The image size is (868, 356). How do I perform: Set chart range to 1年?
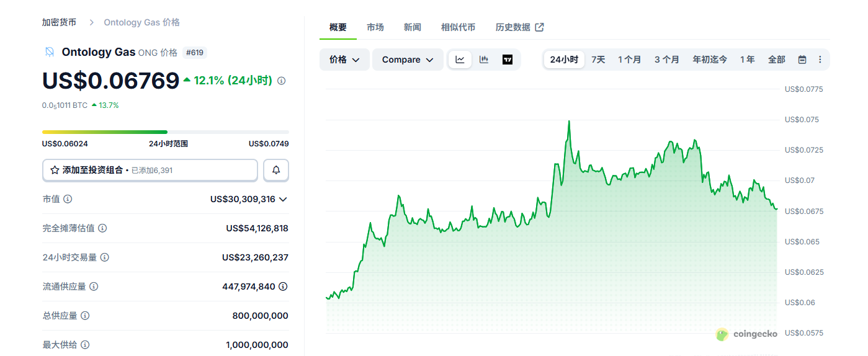pos(747,60)
